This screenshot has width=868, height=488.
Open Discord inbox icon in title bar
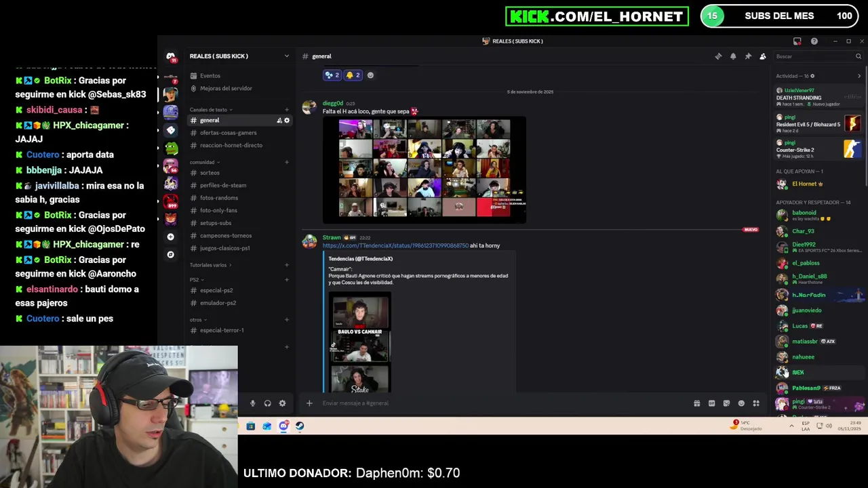point(797,41)
